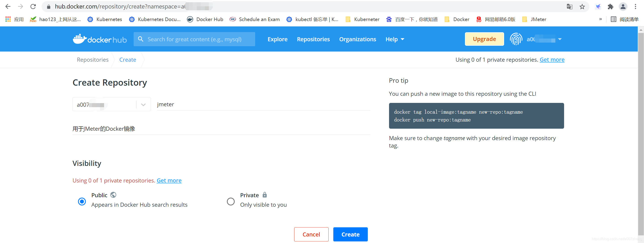This screenshot has height=243, width=644.
Task: Expand the account username dropdown arrow
Action: coord(560,39)
